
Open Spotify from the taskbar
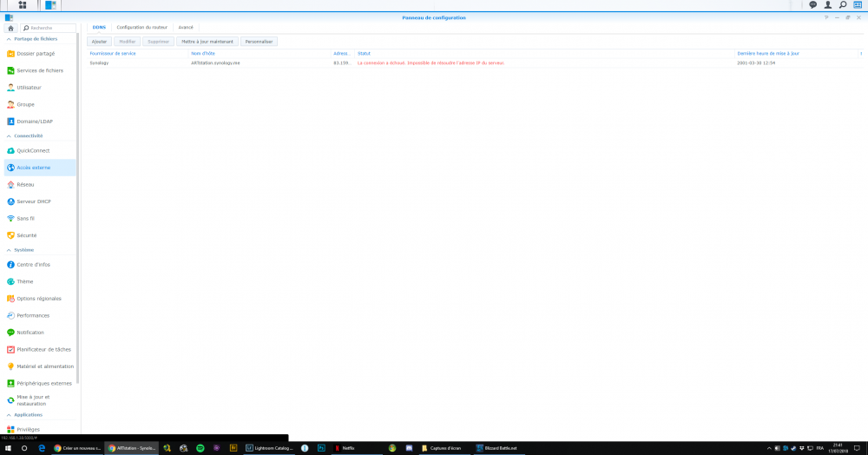201,448
